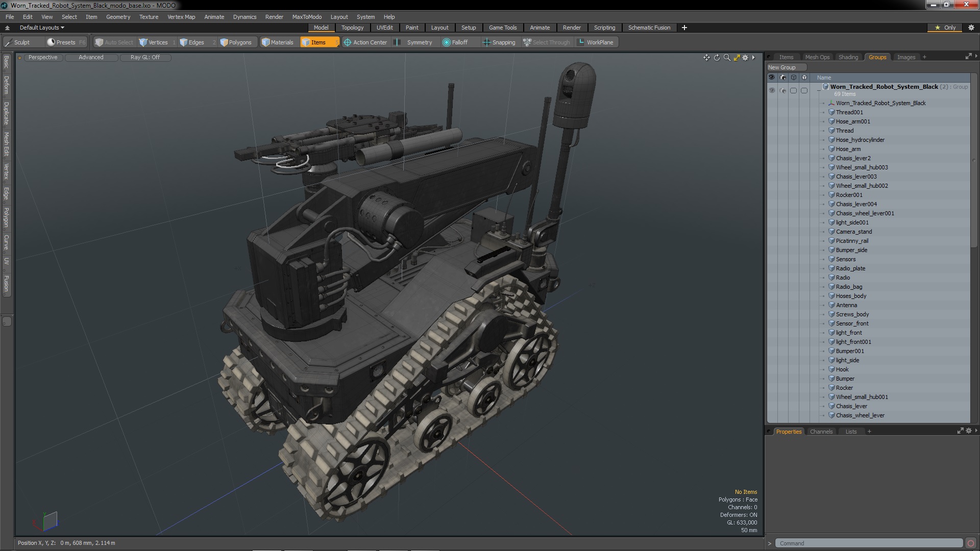Viewport: 980px width, 551px height.
Task: Click the Groups list vertical scrollbar
Action: (974, 161)
